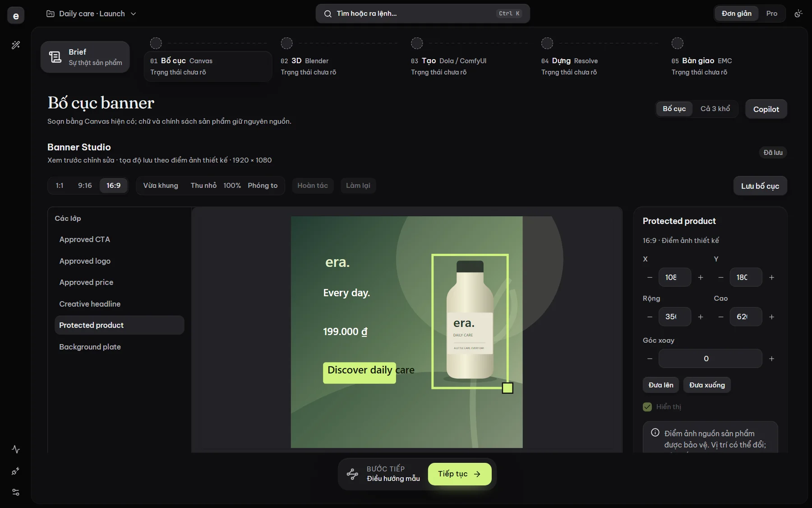The image size is (812, 508).
Task: Increase Góc xoay rotation with plus
Action: pos(772,359)
